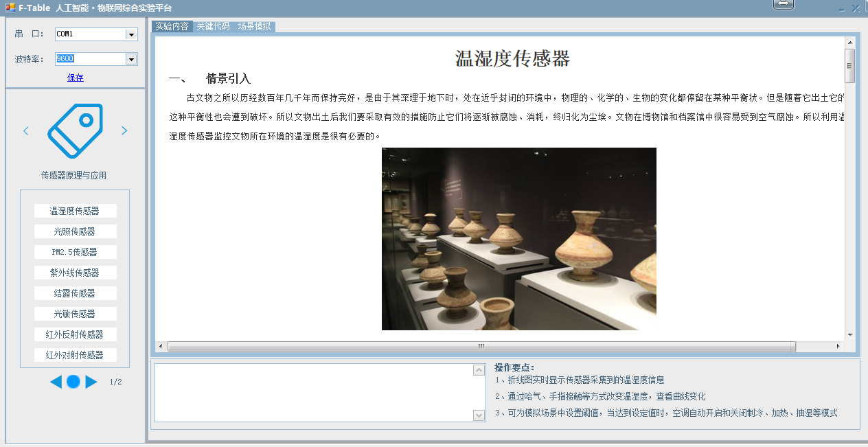
Task: Go to next category with right chevron
Action: (x=124, y=130)
